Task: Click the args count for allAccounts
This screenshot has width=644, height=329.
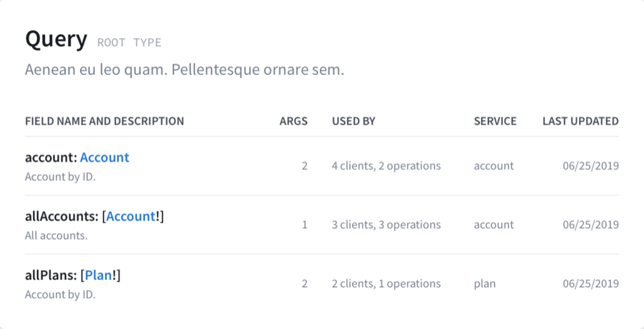Action: coord(305,225)
